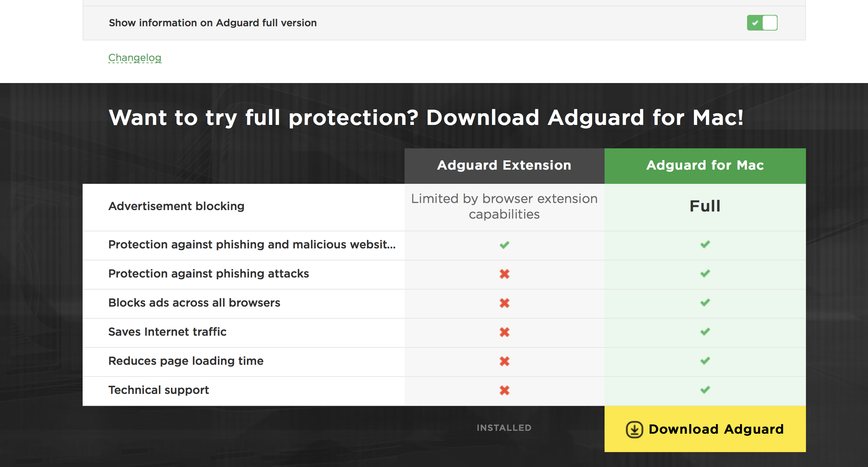
Task: Open the Changelog link
Action: pos(135,57)
